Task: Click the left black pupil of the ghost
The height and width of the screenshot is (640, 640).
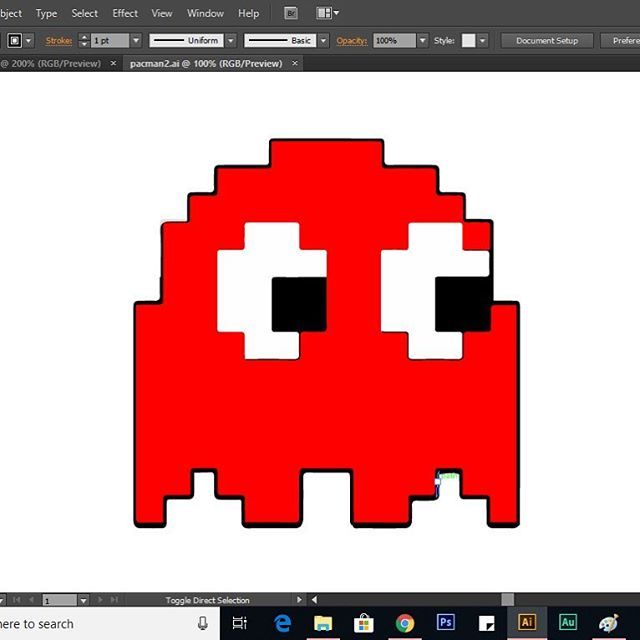Action: pyautogui.click(x=299, y=304)
